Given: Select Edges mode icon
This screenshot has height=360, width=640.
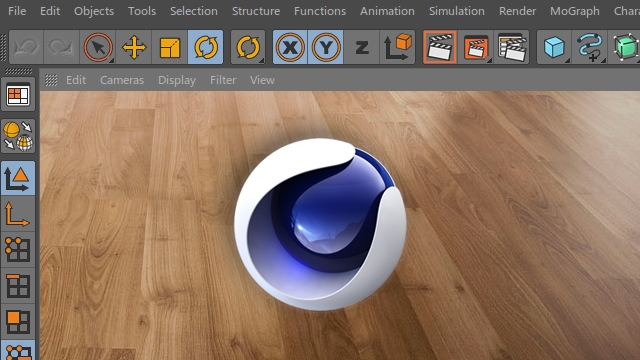Looking at the screenshot, I should point(18,285).
